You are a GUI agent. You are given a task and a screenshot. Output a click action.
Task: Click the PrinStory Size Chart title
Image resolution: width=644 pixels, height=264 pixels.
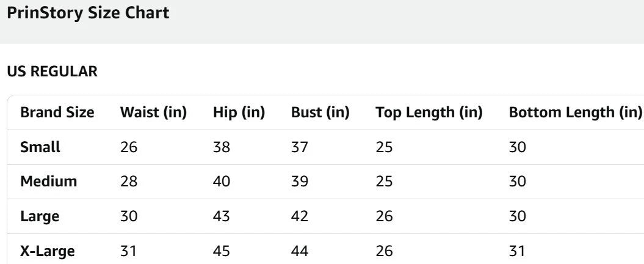(89, 13)
